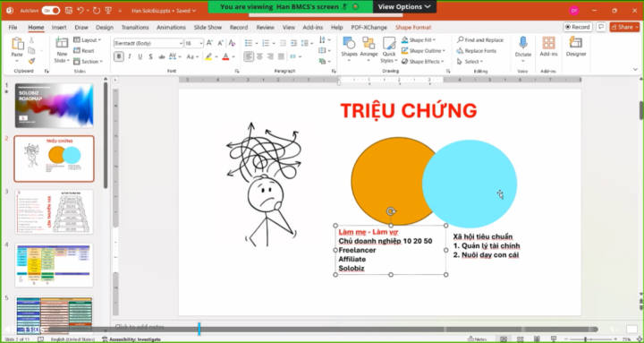The width and height of the screenshot is (644, 343).
Task: Click the text direction icon
Action: point(322,40)
